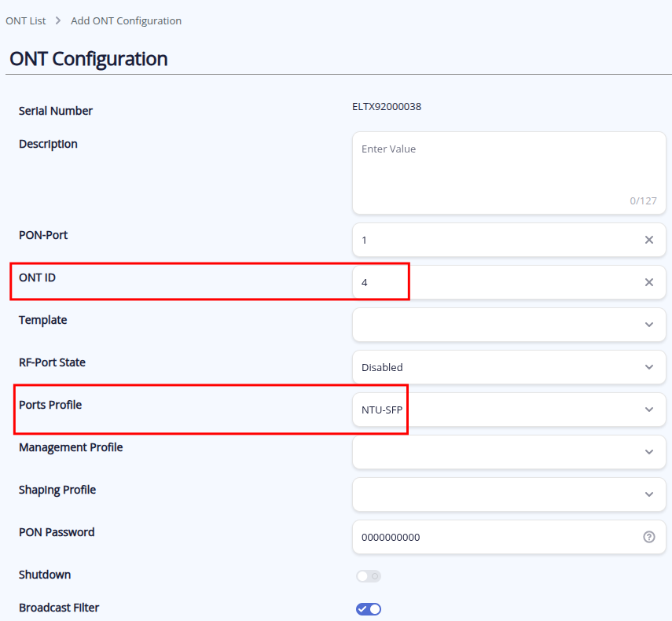Clear the PON-Port field with X icon
Image resolution: width=672 pixels, height=621 pixels.
pyautogui.click(x=649, y=240)
